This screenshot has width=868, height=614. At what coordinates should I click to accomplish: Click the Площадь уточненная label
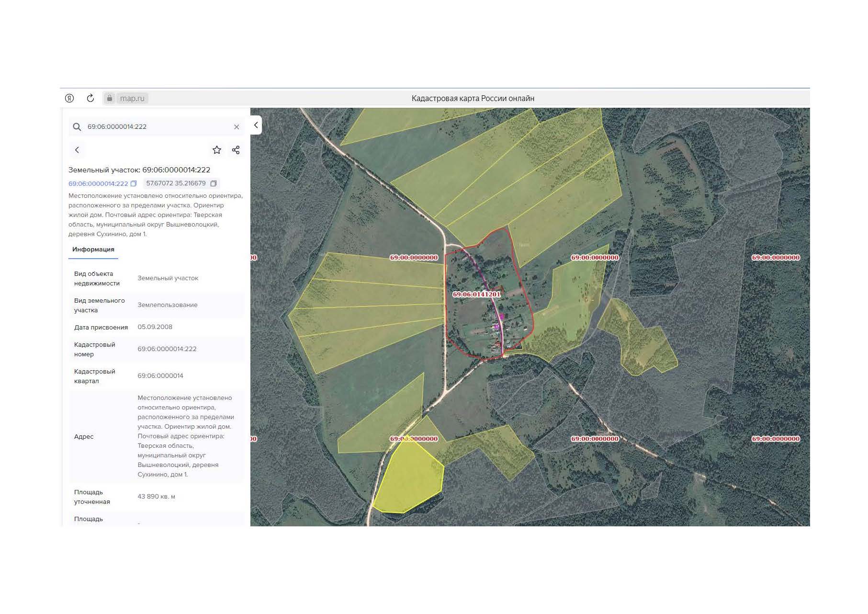[x=92, y=497]
